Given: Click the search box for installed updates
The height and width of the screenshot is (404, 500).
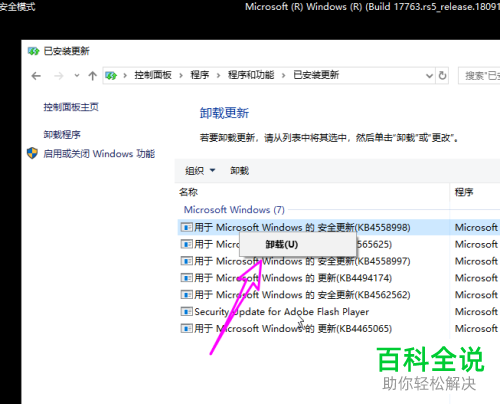Looking at the screenshot, I should pyautogui.click(x=479, y=76).
